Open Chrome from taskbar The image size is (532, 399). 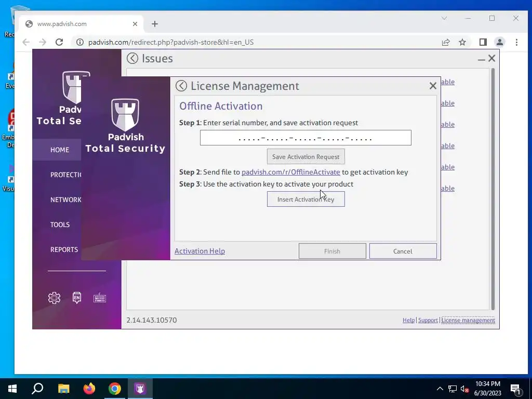point(115,389)
